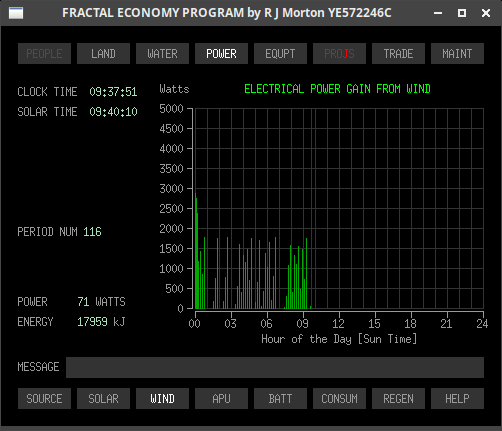This screenshot has width=502, height=431.
Task: Click the HELP button
Action: click(x=457, y=398)
